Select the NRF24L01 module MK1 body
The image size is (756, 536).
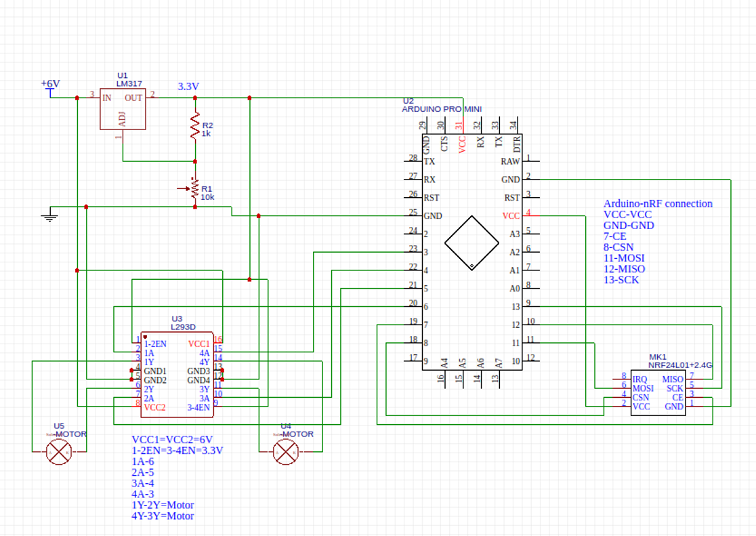click(x=658, y=393)
